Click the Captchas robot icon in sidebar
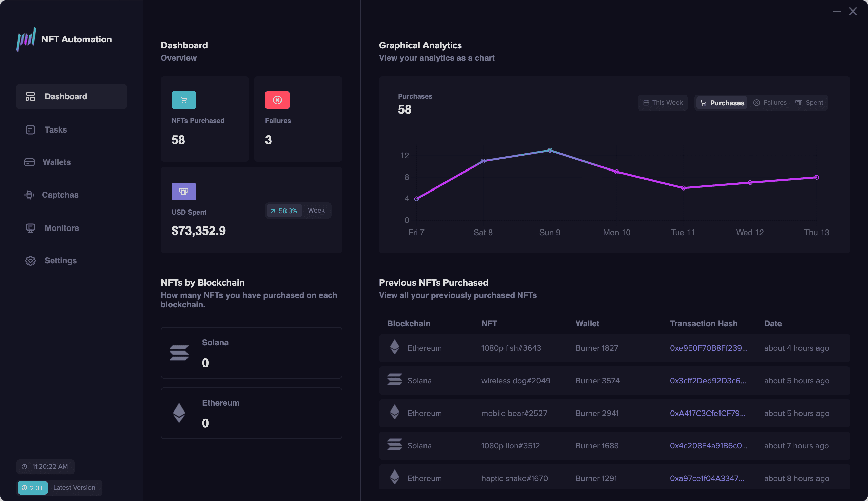 tap(29, 195)
